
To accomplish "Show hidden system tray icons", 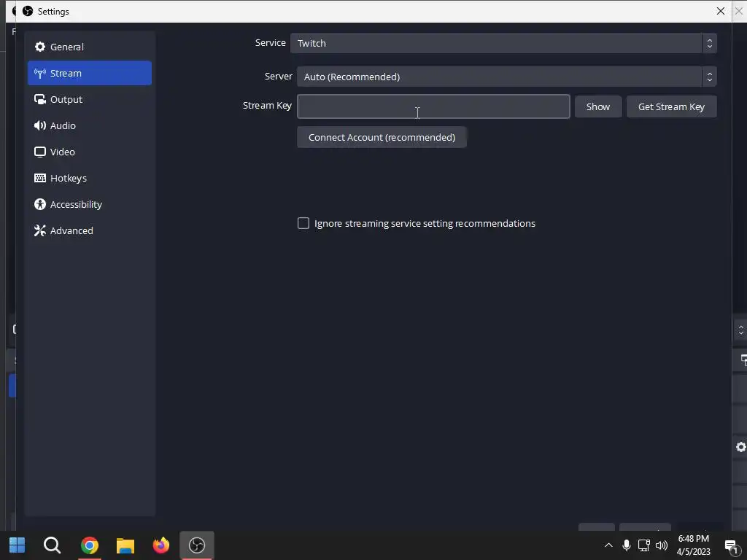I will point(608,545).
